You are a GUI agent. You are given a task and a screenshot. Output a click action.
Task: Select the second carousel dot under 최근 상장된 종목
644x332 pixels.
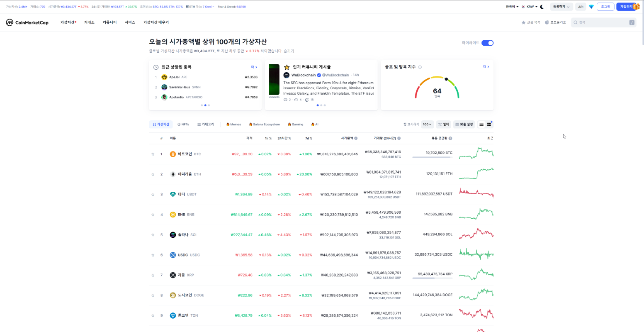pos(205,105)
